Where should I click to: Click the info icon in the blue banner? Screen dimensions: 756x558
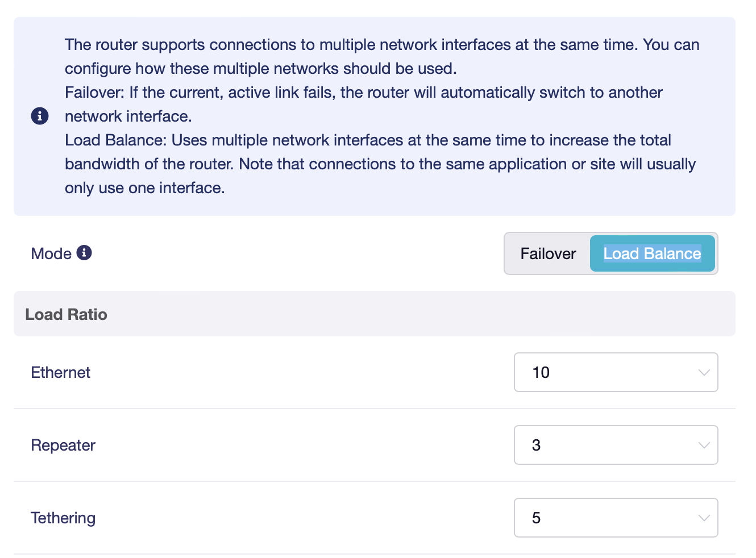tap(40, 116)
